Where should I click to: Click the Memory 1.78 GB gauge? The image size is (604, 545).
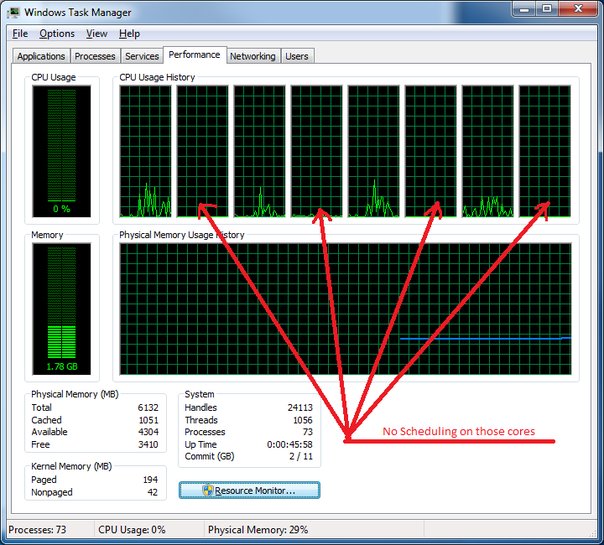coord(62,309)
